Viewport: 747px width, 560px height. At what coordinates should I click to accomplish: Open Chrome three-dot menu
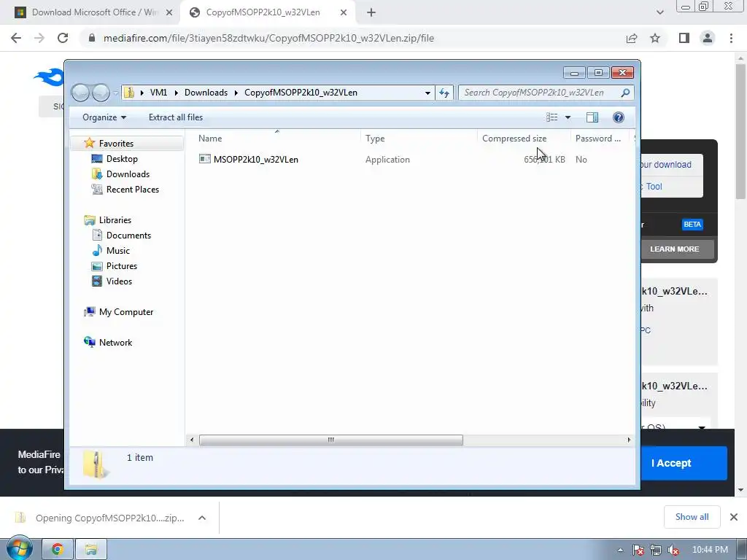[731, 38]
